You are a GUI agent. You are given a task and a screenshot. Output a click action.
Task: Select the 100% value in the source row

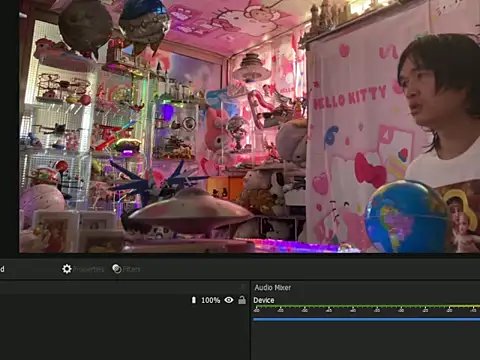click(x=211, y=300)
